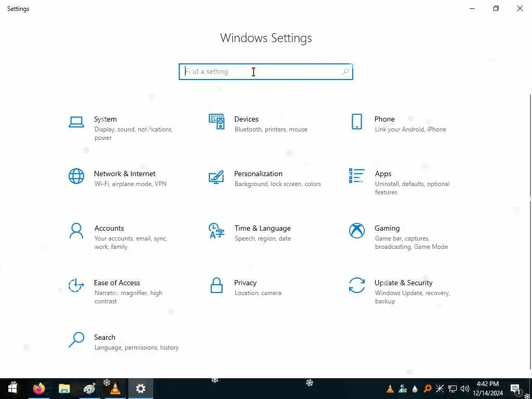Image resolution: width=532 pixels, height=399 pixels.
Task: Click the person-shaped tray icon next to VLC
Action: tap(403, 389)
